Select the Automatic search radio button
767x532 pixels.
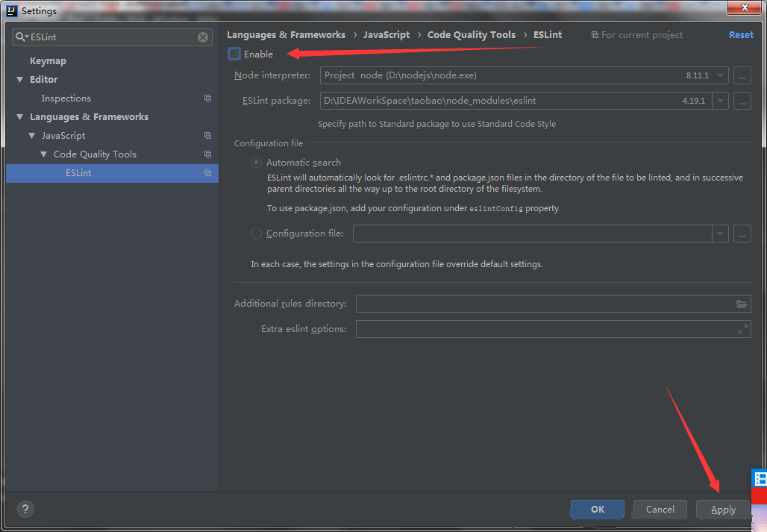[256, 163]
